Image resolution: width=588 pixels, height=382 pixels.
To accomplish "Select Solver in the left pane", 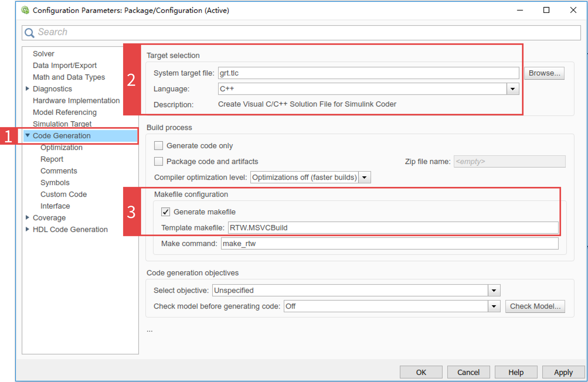I will click(x=44, y=54).
